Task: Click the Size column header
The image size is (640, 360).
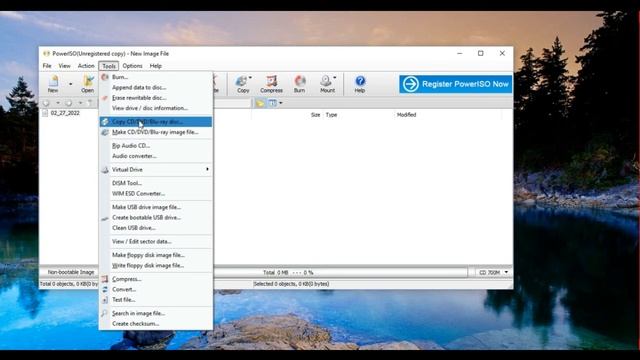Action: click(316, 115)
